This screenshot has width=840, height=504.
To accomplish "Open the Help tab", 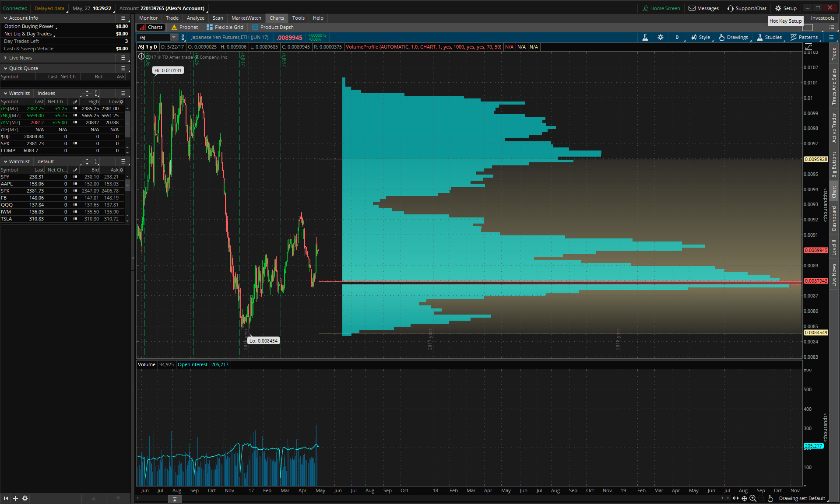I will coord(318,18).
